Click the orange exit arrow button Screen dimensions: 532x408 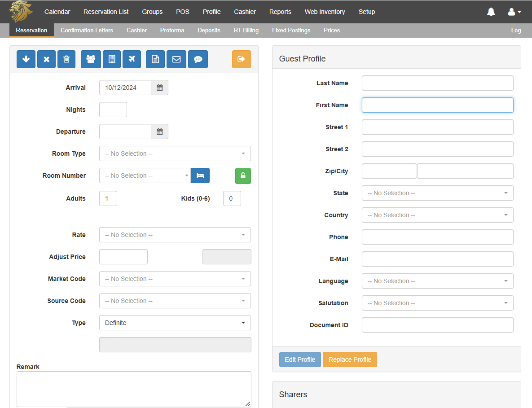[x=241, y=59]
